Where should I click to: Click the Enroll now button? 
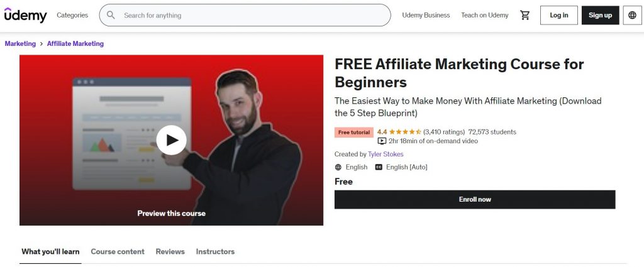(x=475, y=199)
